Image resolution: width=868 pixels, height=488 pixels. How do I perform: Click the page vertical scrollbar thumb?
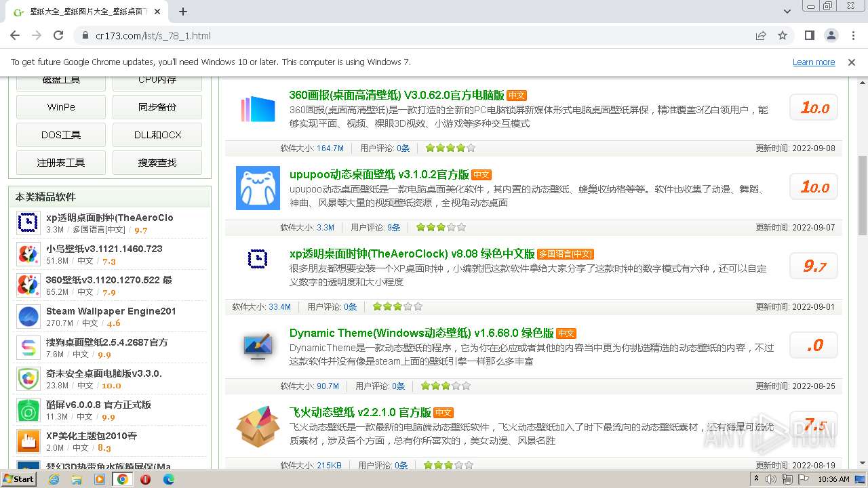click(x=863, y=195)
